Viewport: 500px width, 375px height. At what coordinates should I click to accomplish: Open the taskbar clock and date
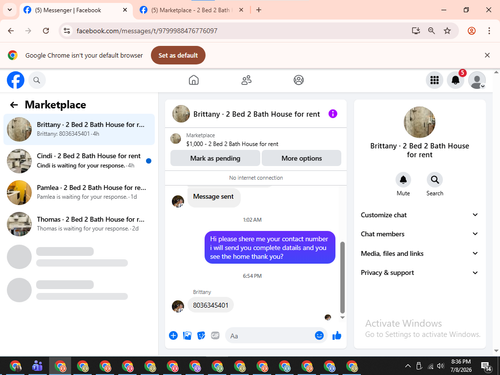click(x=461, y=366)
